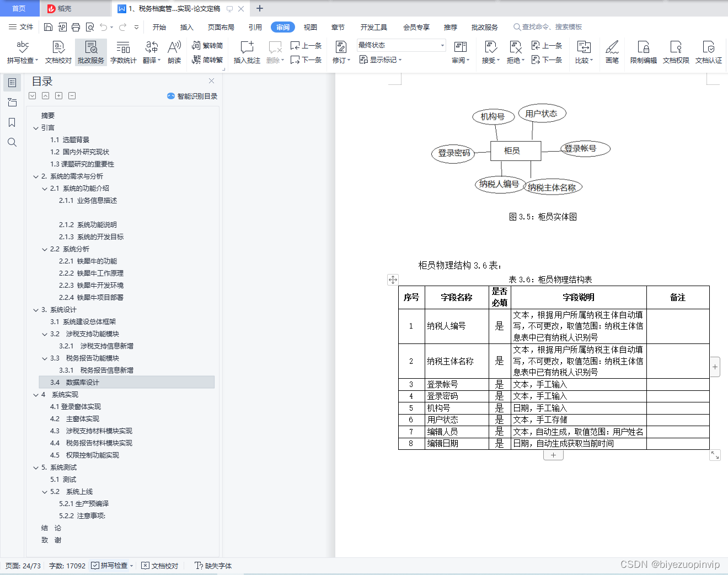The height and width of the screenshot is (575, 728).
Task: Collapse the 4 系统实现 node
Action: click(x=36, y=395)
